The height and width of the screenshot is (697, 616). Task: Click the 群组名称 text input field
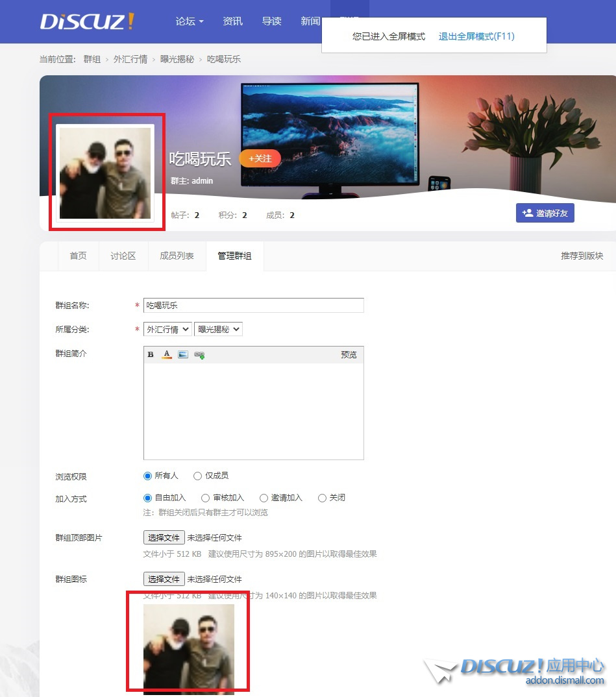pyautogui.click(x=253, y=305)
